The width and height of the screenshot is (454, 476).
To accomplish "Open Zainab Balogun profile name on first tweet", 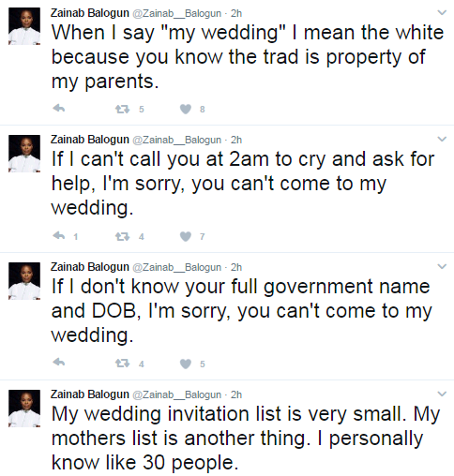I will [x=90, y=13].
